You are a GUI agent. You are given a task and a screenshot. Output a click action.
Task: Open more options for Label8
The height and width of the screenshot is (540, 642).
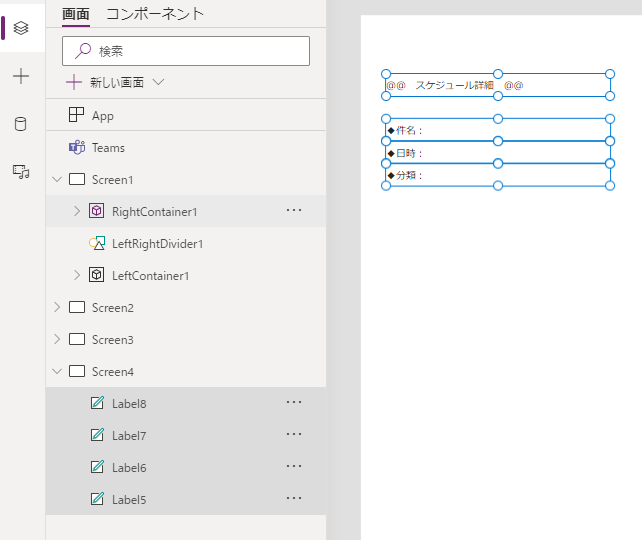coord(294,402)
